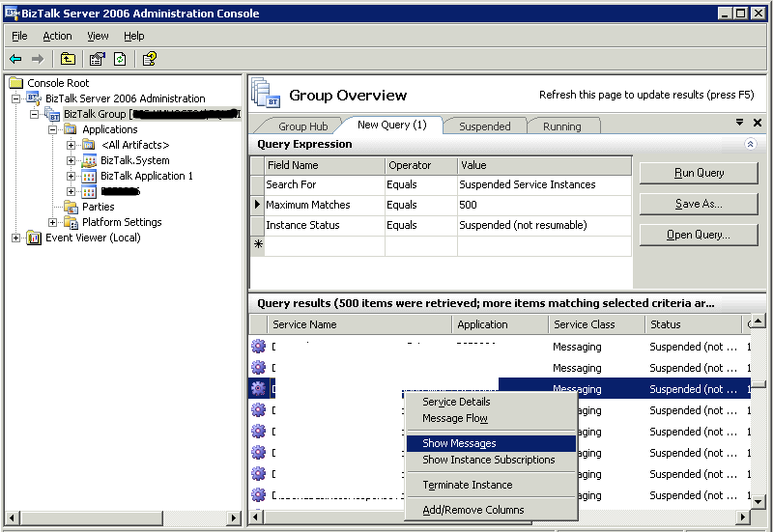The width and height of the screenshot is (773, 532).
Task: Click the All Artifacts folder icon
Action: (89, 145)
